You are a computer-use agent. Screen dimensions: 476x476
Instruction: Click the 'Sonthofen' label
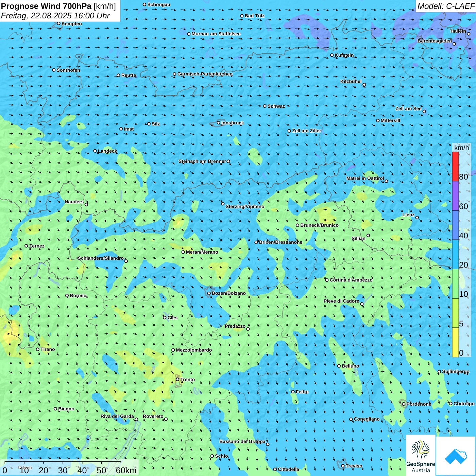click(x=68, y=70)
